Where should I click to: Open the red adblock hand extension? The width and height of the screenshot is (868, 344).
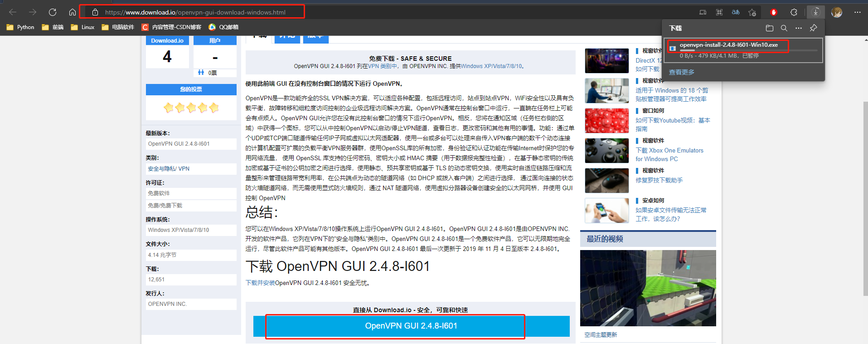[x=774, y=12]
